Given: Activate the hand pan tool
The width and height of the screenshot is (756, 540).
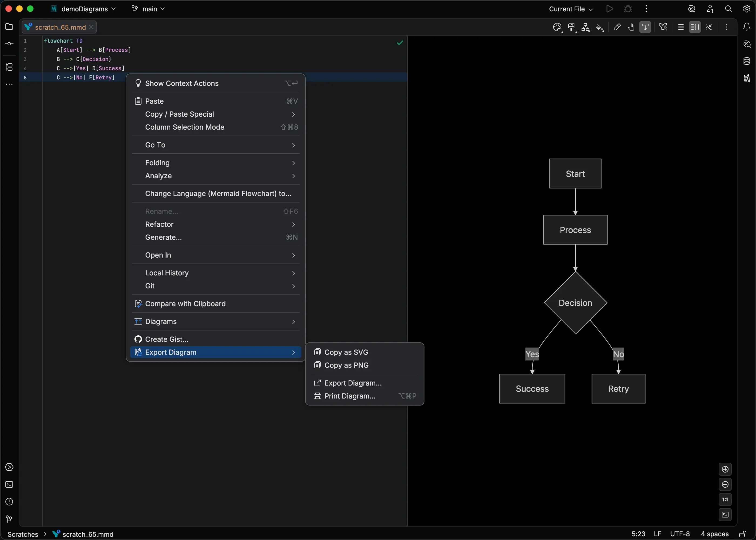Looking at the screenshot, I should [x=631, y=27].
